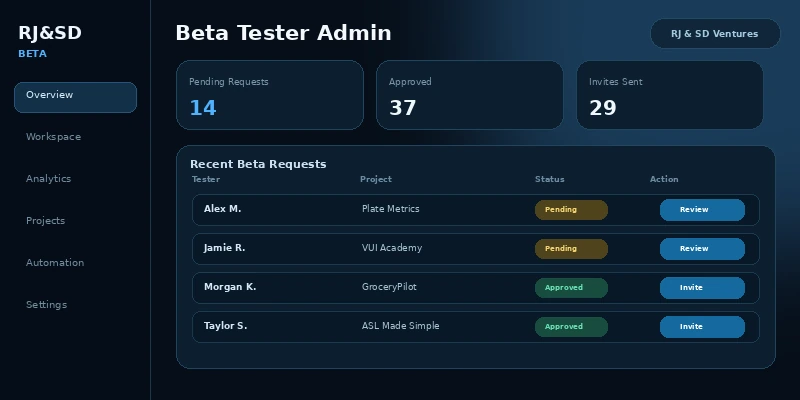Open the Overview sidebar item

tap(76, 97)
